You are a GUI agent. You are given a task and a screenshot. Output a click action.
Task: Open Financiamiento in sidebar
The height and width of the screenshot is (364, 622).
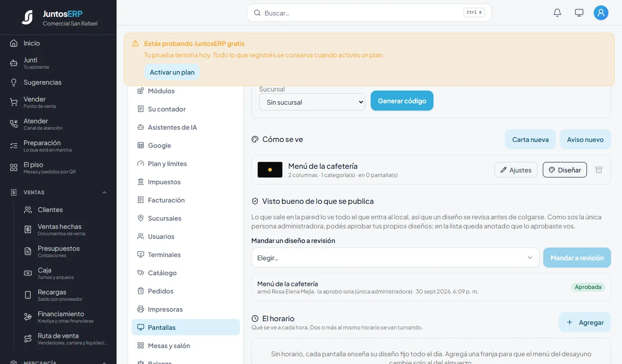click(65, 317)
